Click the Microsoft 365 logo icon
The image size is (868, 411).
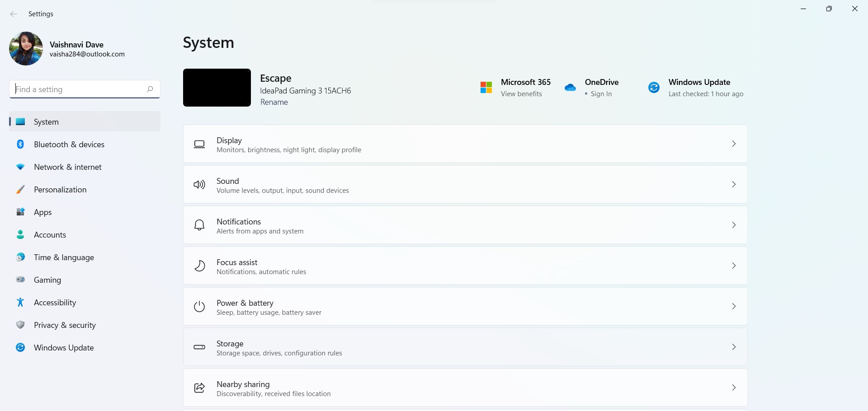[486, 88]
